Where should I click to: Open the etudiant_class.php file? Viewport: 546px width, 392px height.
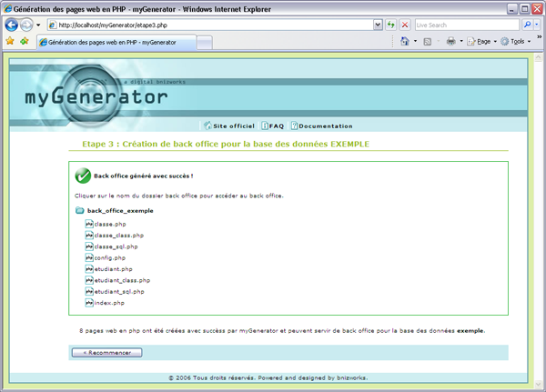click(x=122, y=280)
